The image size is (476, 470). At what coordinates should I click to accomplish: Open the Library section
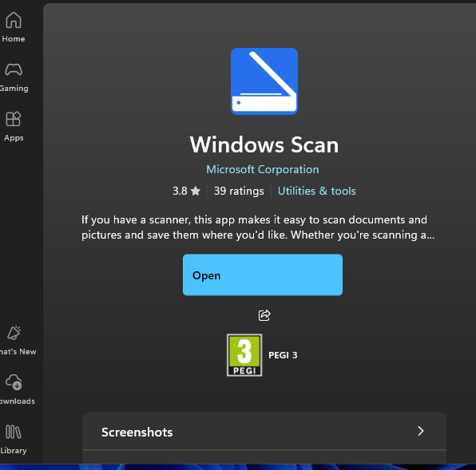14,439
